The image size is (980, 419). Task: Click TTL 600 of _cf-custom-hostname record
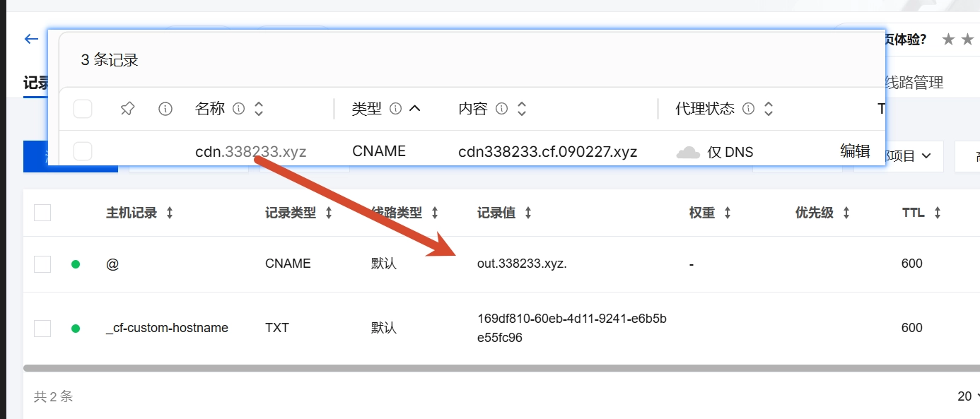912,328
